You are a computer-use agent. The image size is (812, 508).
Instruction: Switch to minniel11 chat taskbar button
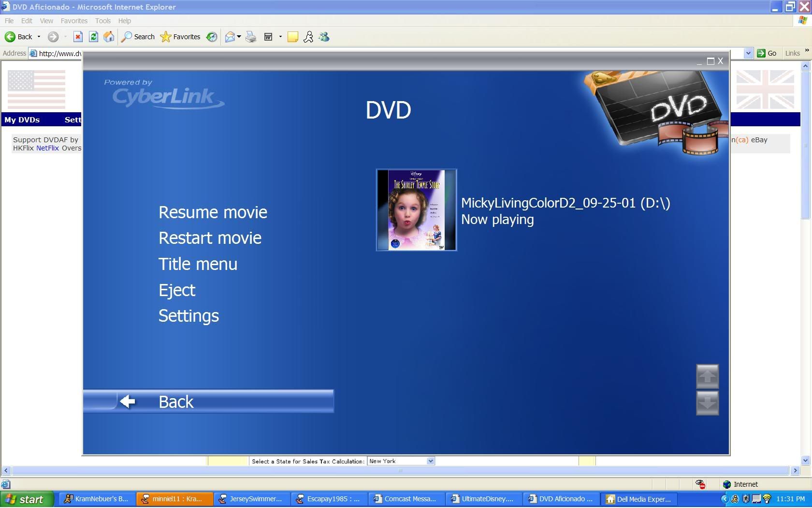tap(174, 499)
